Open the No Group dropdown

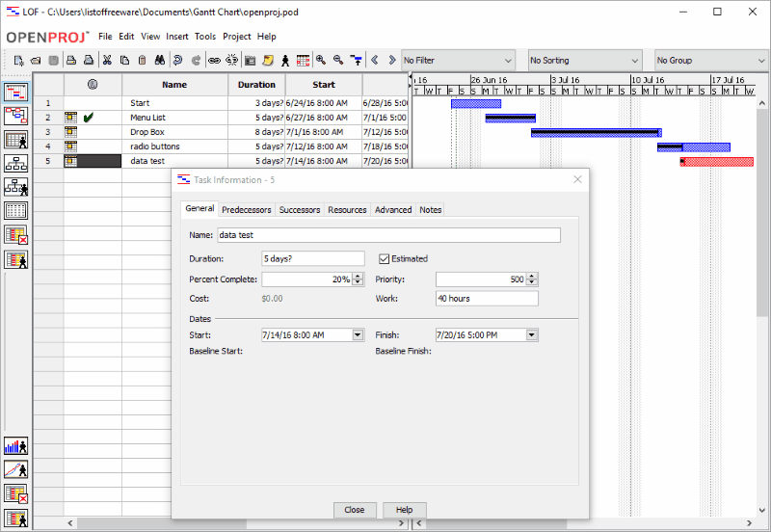[711, 61]
